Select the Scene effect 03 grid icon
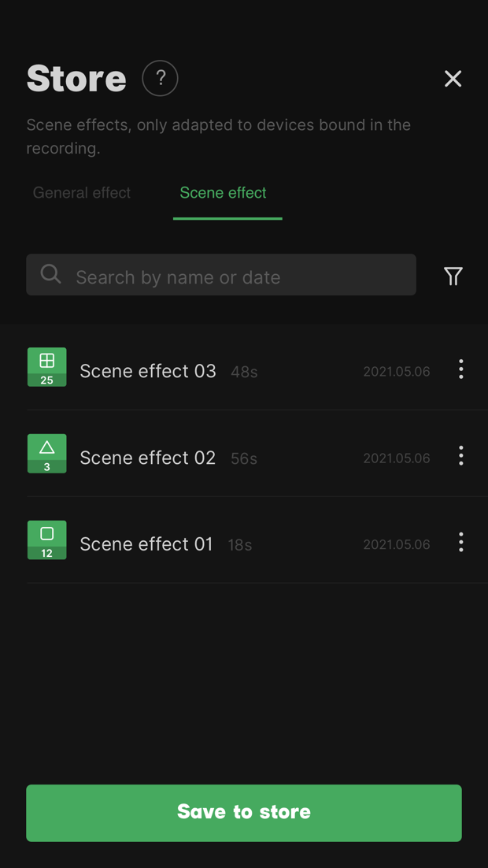488x868 pixels. click(x=47, y=367)
